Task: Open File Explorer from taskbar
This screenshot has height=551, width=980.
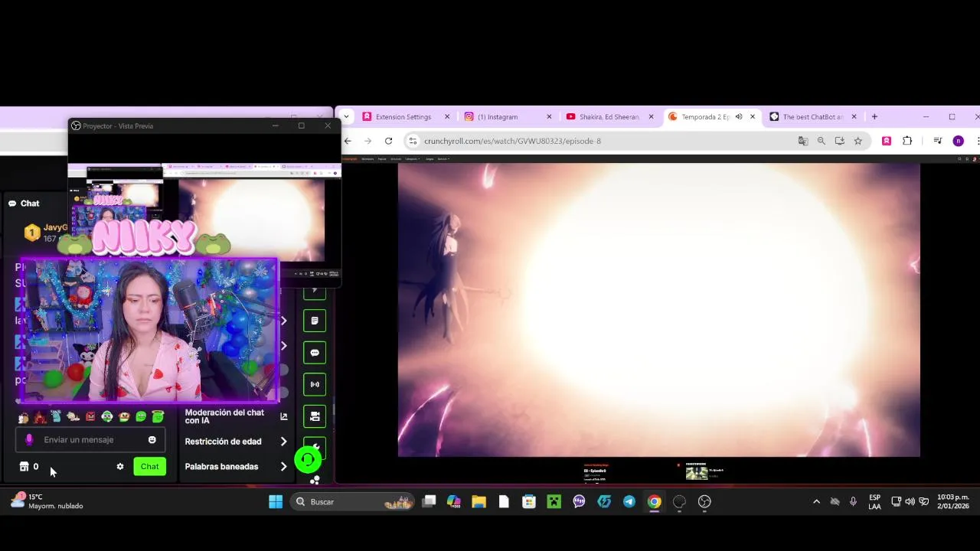Action: click(479, 501)
